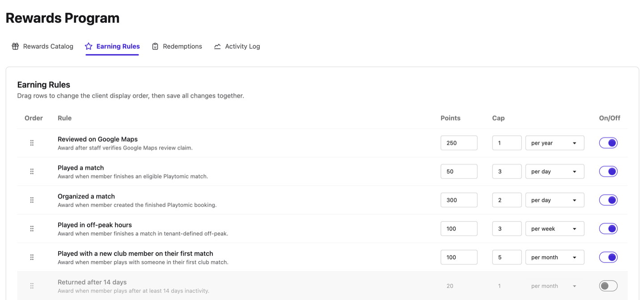
Task: Open cap dropdown for Played with a new club member
Action: pyautogui.click(x=555, y=257)
